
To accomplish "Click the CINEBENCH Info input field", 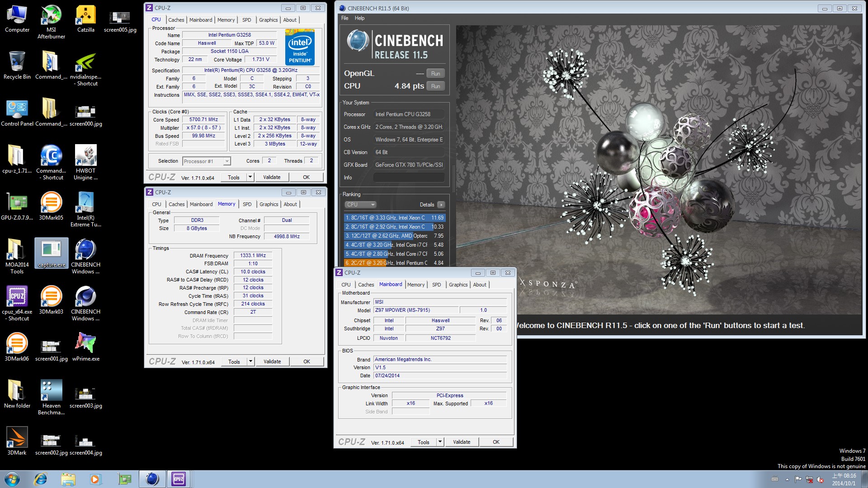I will tap(409, 178).
